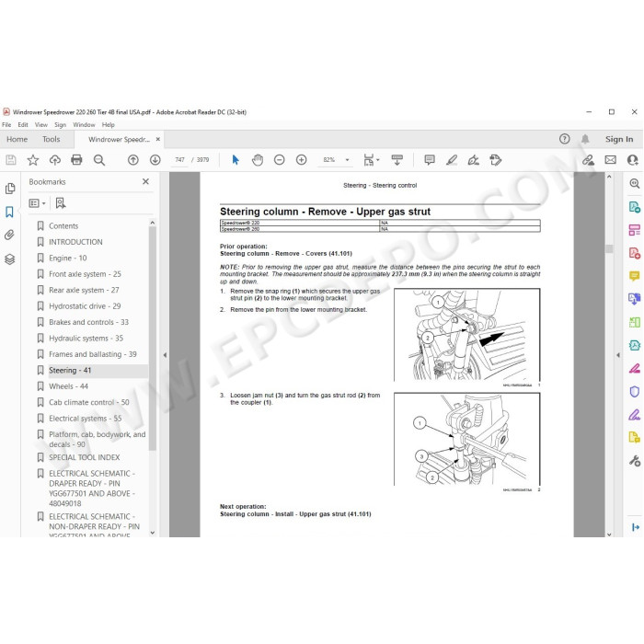Select the arrow Selection tool
The image size is (644, 644).
tap(236, 160)
